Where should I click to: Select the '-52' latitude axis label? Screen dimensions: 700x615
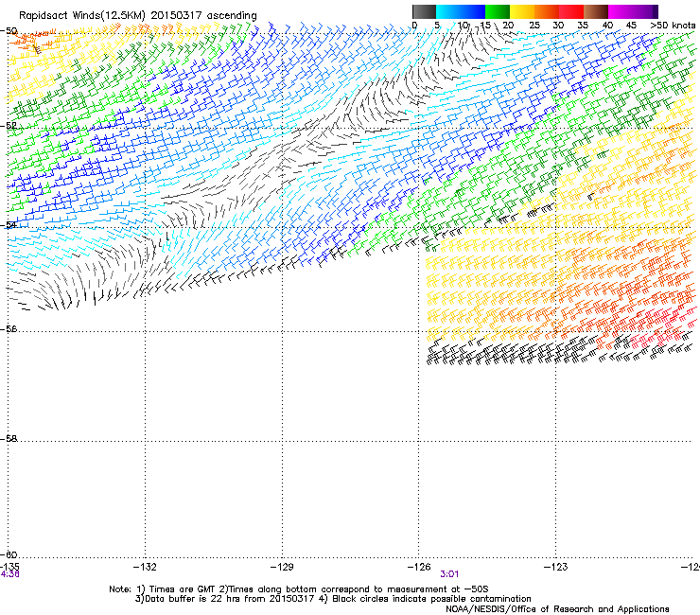coord(9,126)
